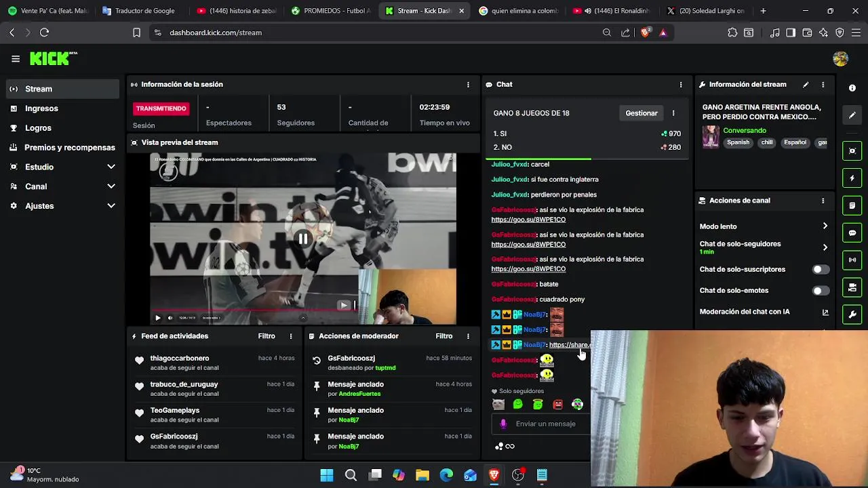868x488 pixels.
Task: Click Brave browser icon on taskbar
Action: (x=494, y=475)
